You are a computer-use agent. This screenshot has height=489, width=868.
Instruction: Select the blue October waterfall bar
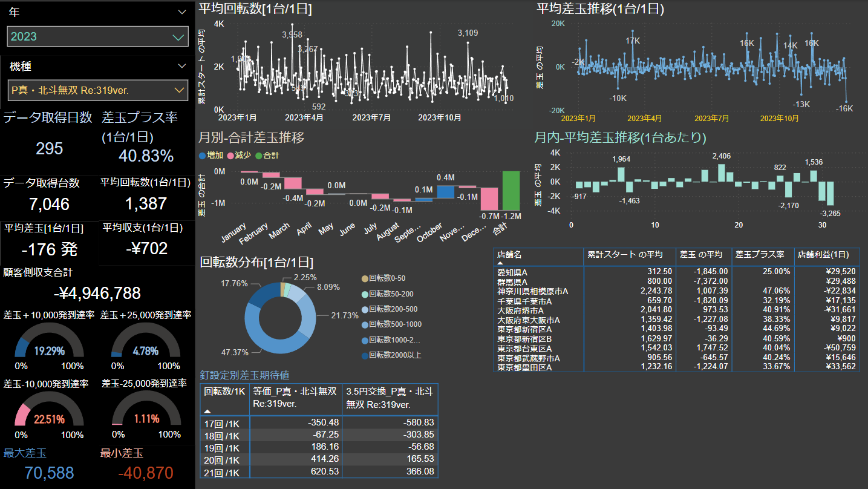coord(445,191)
